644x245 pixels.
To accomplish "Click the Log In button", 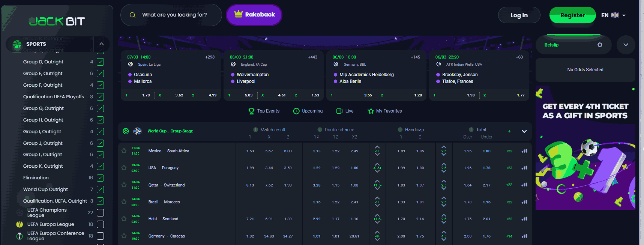I will [x=519, y=15].
